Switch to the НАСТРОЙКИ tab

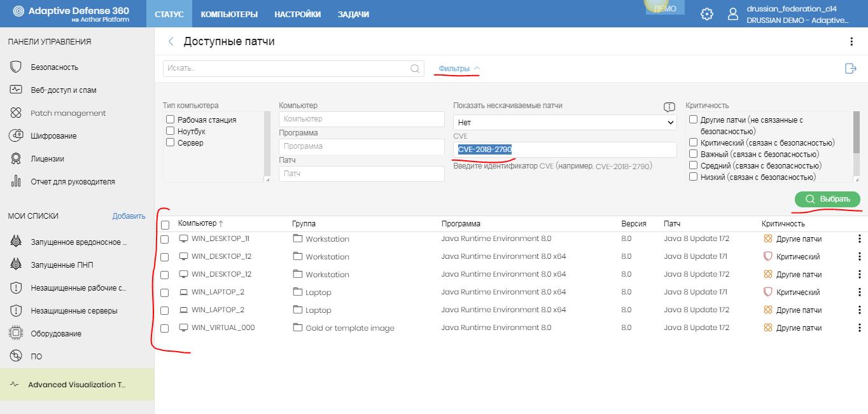point(298,14)
